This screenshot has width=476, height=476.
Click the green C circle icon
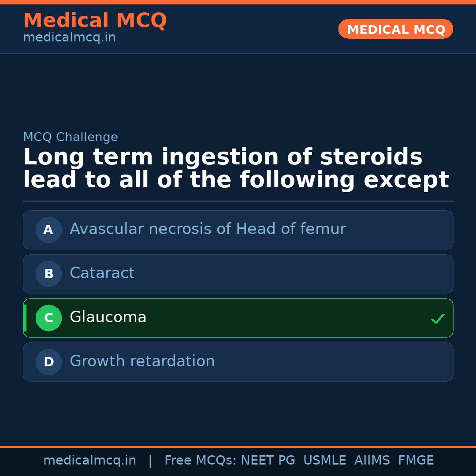[48, 318]
